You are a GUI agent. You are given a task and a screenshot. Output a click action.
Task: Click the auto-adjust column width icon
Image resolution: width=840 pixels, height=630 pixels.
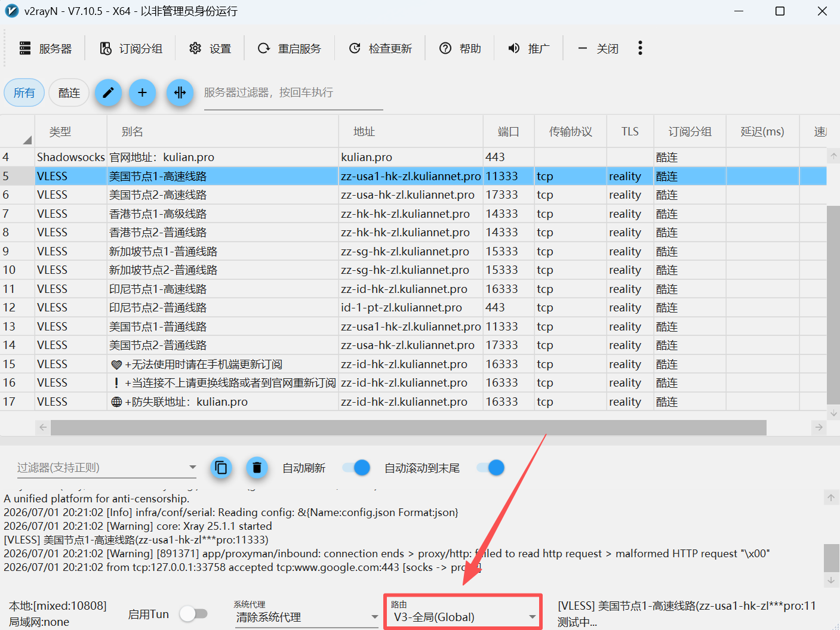click(x=180, y=92)
